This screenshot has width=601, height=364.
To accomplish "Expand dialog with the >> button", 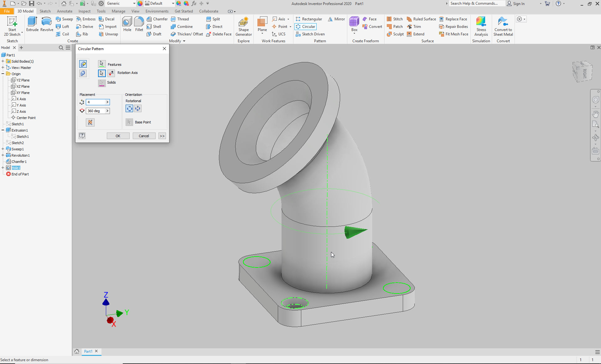I will (162, 136).
